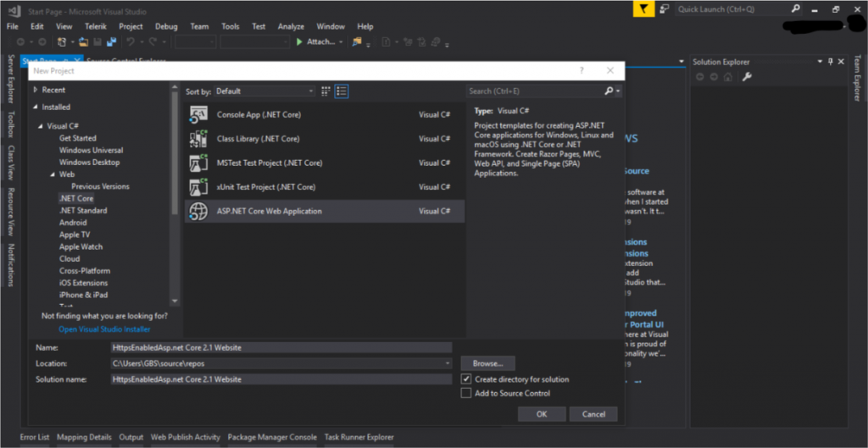Click the Solution Explorer wrench properties icon

tap(747, 77)
